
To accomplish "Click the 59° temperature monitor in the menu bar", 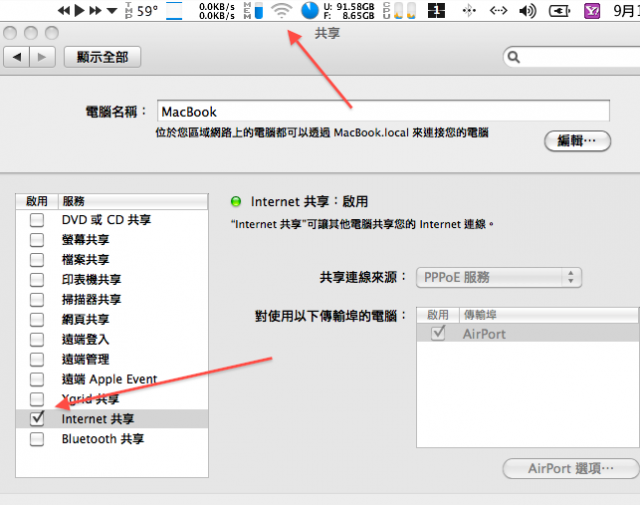I will click(x=142, y=11).
